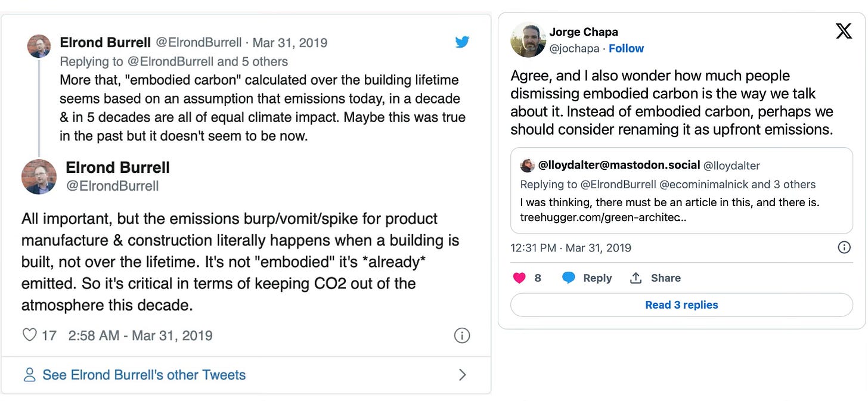The height and width of the screenshot is (401, 868).
Task: Follow Jorge Chapa
Action: coord(626,48)
